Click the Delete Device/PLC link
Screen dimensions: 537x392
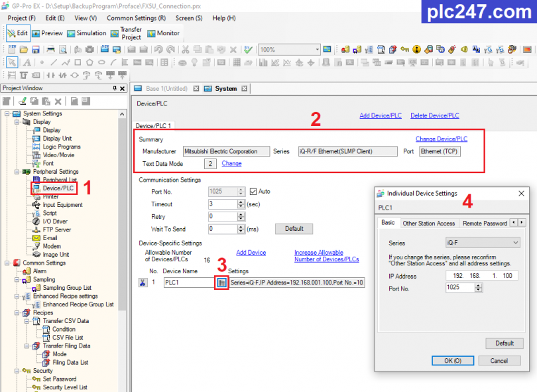coord(435,115)
